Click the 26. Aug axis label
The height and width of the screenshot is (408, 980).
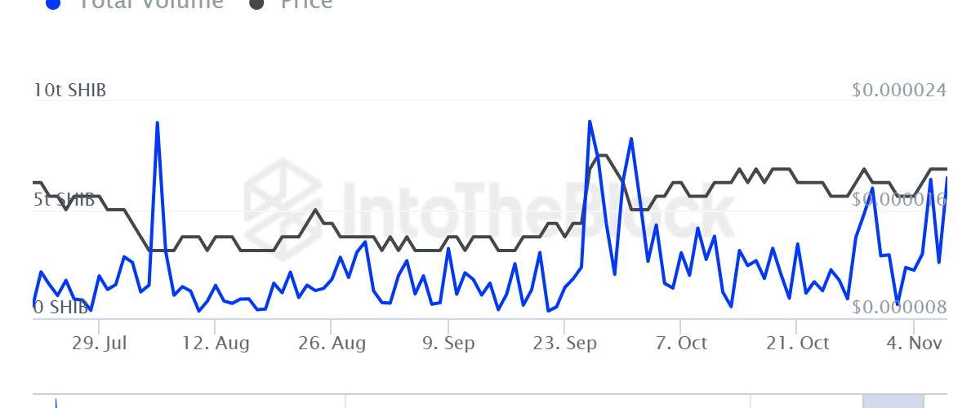coord(331,344)
